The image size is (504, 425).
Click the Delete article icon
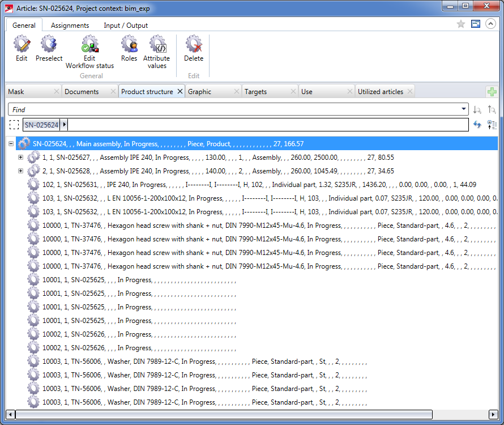[194, 44]
